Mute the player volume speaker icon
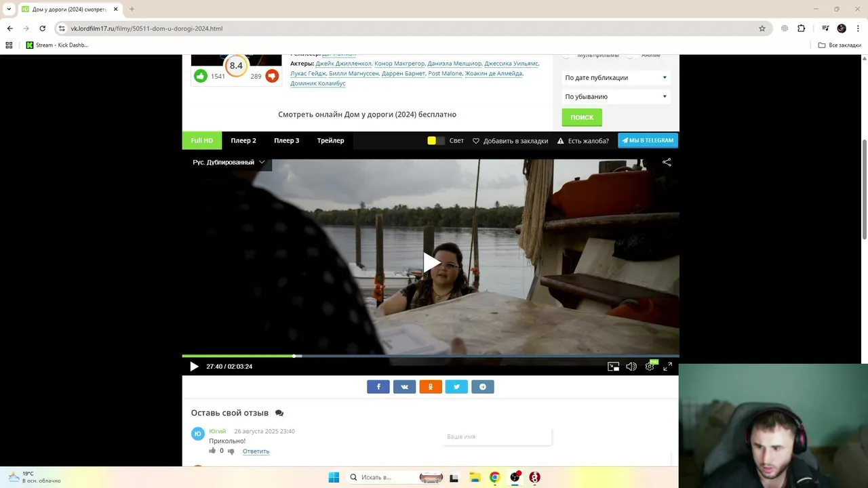This screenshot has width=868, height=488. 631,367
